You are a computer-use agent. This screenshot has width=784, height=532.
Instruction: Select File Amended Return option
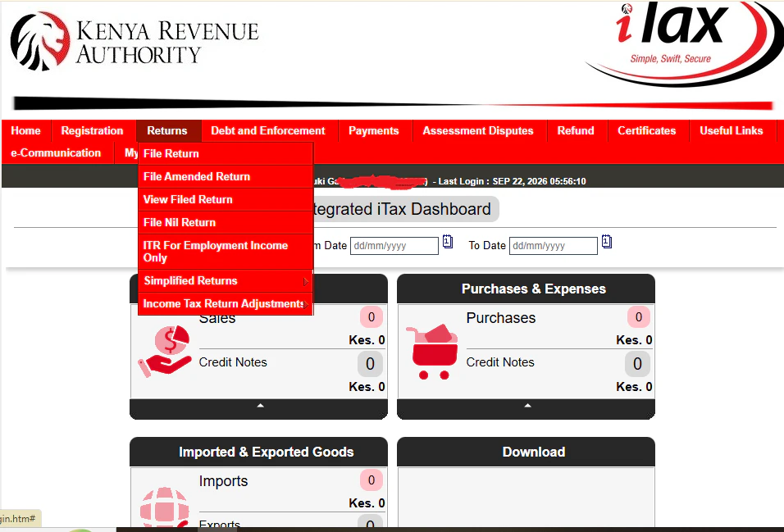226,176
